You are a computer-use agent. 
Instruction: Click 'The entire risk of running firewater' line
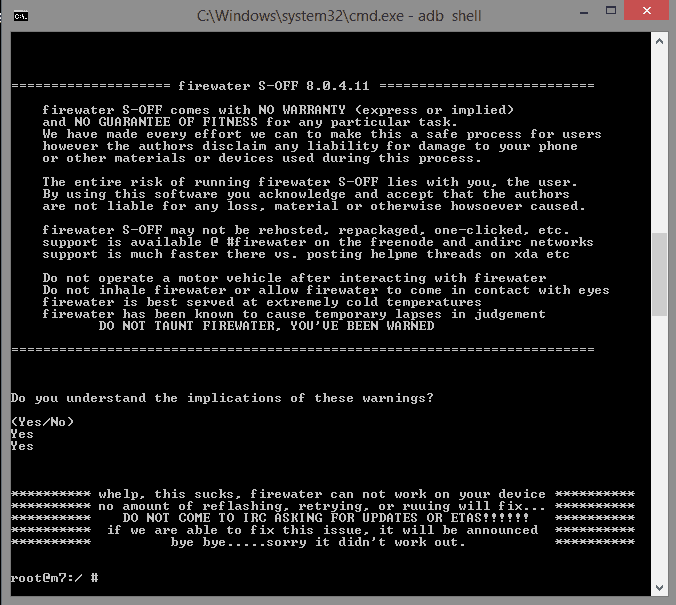310,182
